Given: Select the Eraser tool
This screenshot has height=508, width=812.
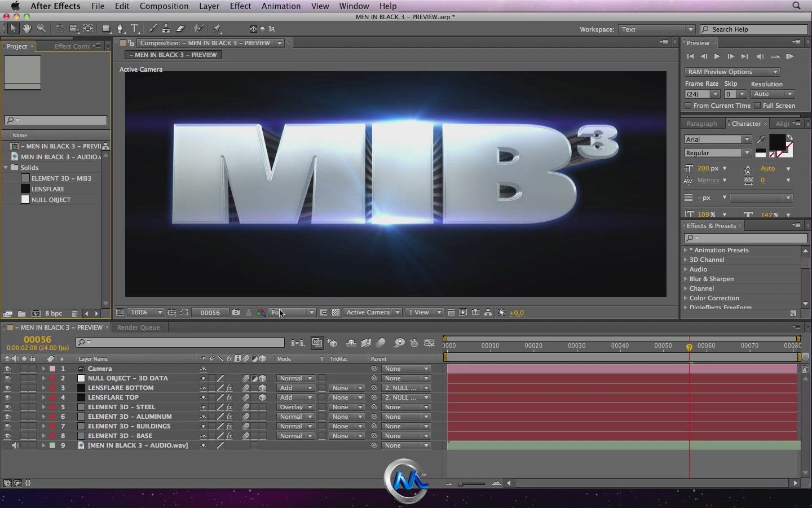Looking at the screenshot, I should coord(180,28).
